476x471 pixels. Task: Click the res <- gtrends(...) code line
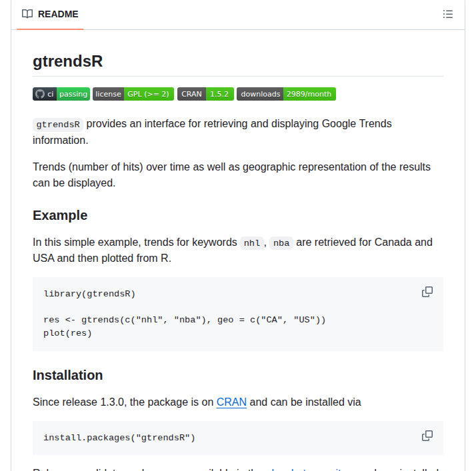click(x=185, y=320)
